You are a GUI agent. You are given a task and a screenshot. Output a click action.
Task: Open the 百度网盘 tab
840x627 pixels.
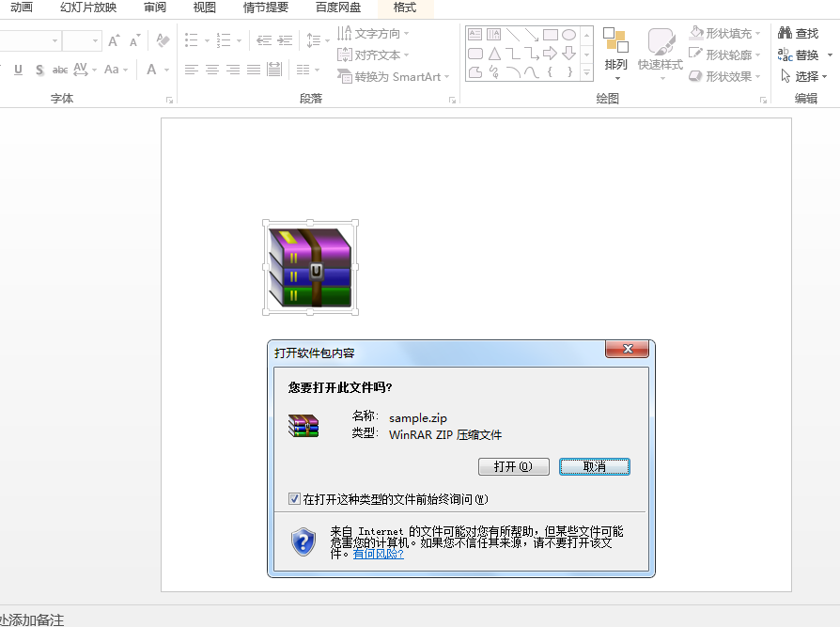338,8
